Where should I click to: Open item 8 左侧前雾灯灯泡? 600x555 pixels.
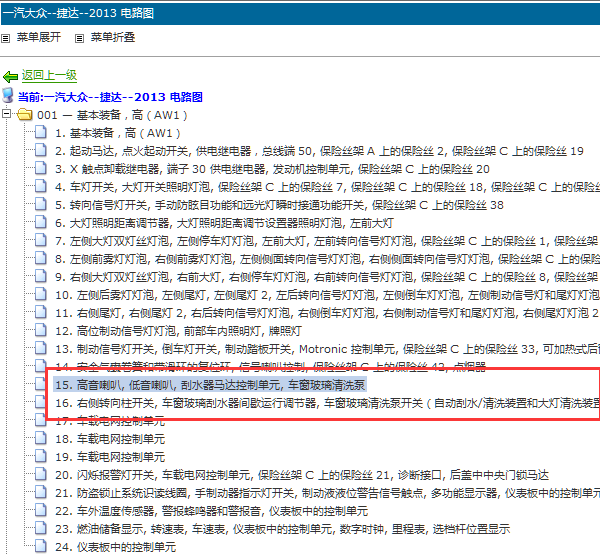tap(327, 259)
